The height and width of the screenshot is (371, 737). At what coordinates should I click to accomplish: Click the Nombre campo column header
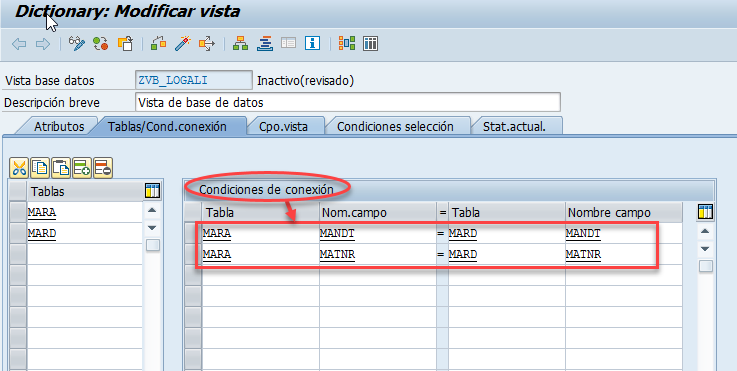[x=623, y=213]
